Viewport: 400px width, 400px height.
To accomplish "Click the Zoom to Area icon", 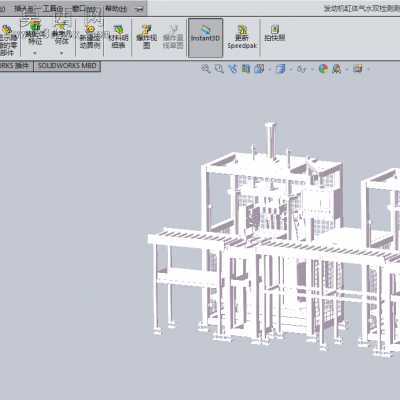I will 219,69.
